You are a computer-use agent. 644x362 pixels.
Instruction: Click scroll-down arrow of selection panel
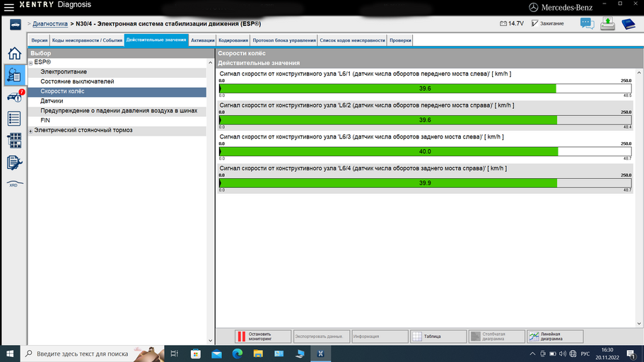(x=210, y=341)
